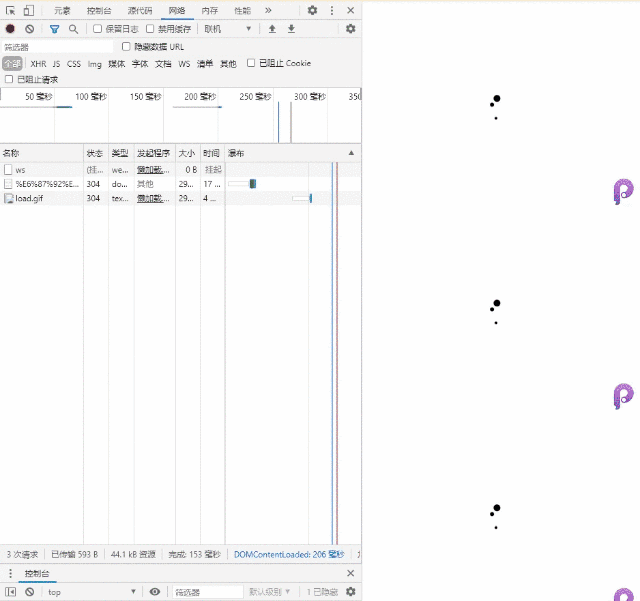Viewport: 640px width, 601px height.
Task: Open console drawer three-dot menu
Action: tap(10, 573)
